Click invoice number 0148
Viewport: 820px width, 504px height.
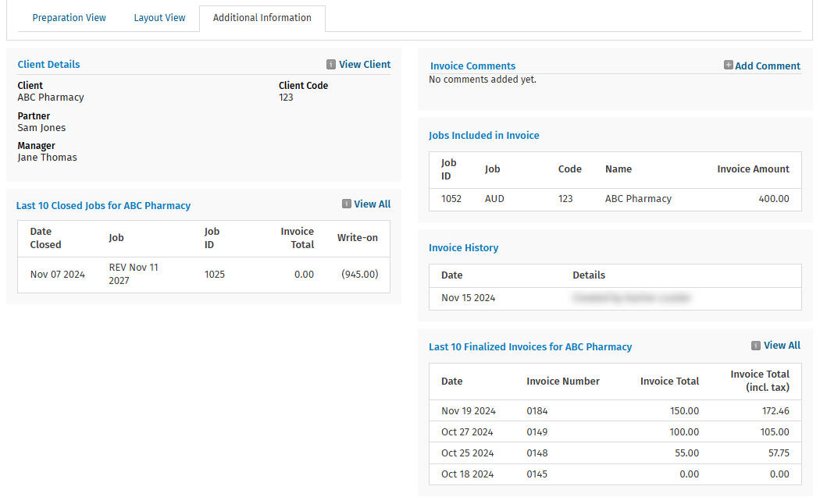click(537, 453)
